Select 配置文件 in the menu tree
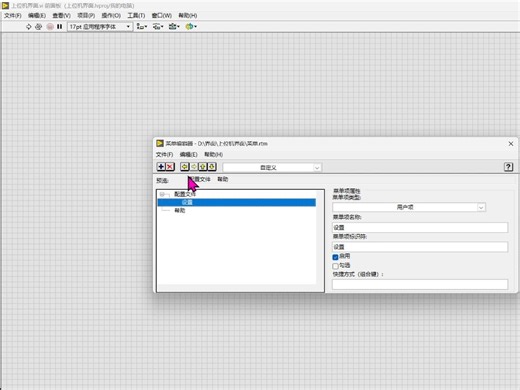520x390 pixels. click(185, 194)
